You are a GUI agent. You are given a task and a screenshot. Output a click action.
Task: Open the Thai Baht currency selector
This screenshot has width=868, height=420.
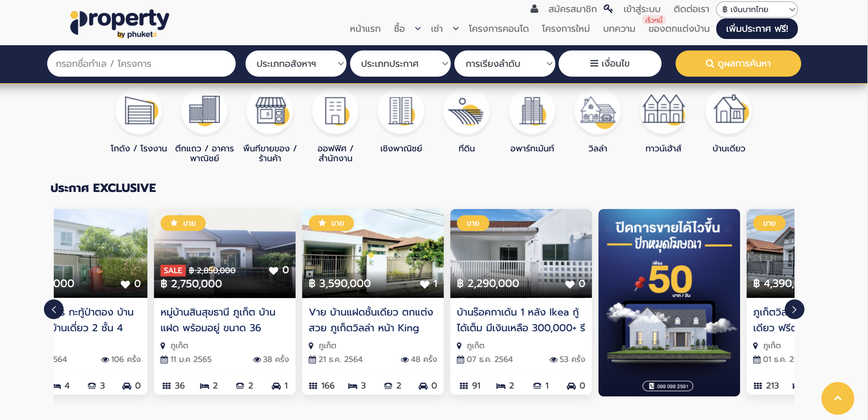tap(757, 10)
